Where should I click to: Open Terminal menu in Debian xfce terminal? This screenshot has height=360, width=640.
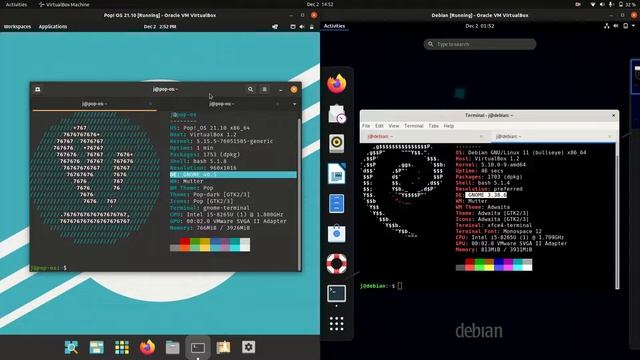coord(414,126)
